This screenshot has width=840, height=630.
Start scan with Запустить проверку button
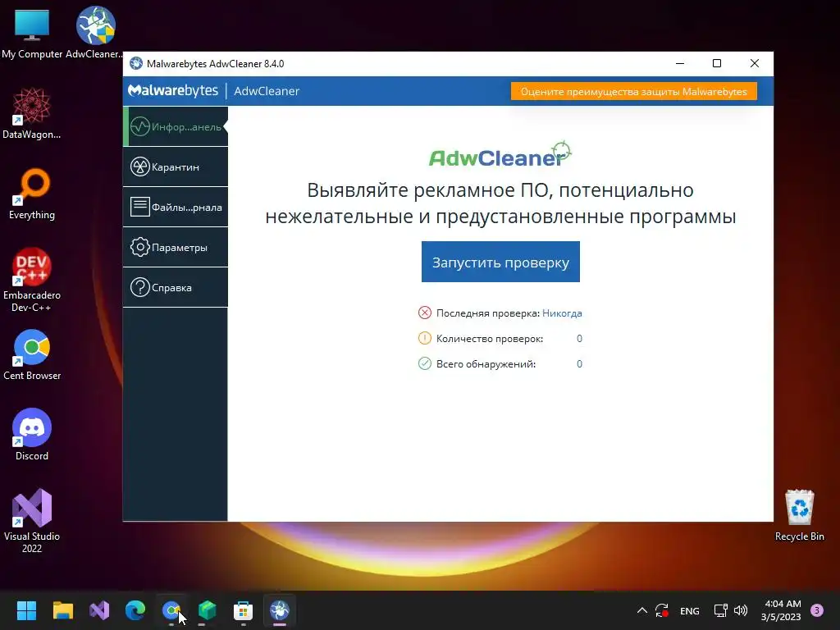tap(500, 262)
